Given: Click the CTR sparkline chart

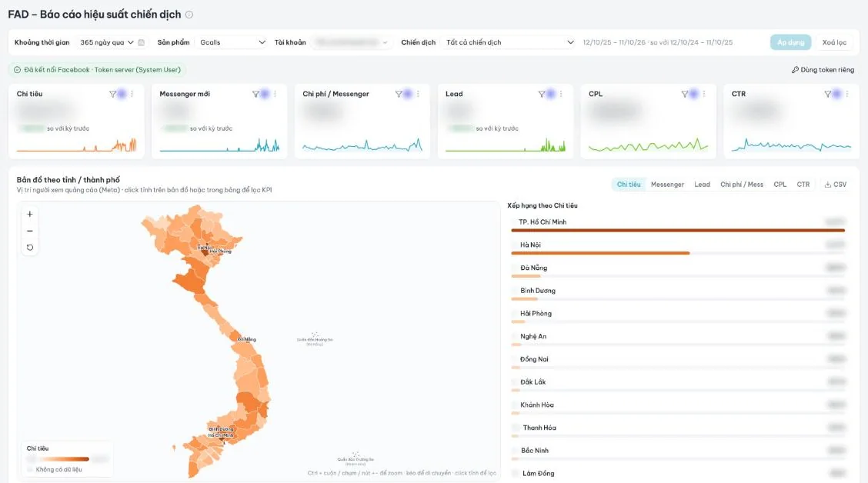Looking at the screenshot, I should pyautogui.click(x=791, y=145).
